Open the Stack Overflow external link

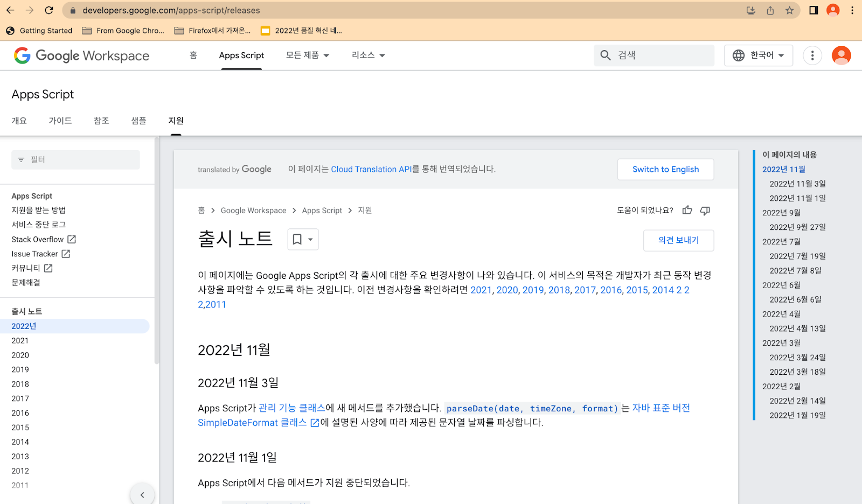pyautogui.click(x=44, y=239)
